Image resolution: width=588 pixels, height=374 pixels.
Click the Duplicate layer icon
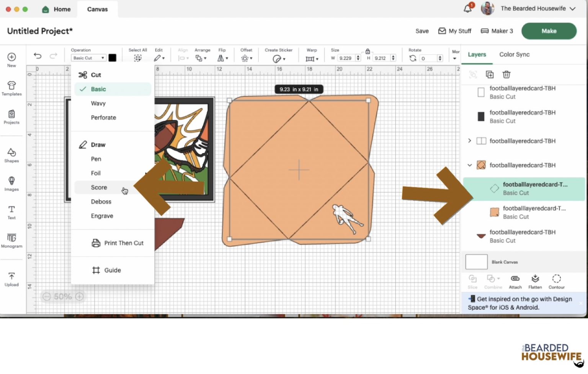click(490, 74)
